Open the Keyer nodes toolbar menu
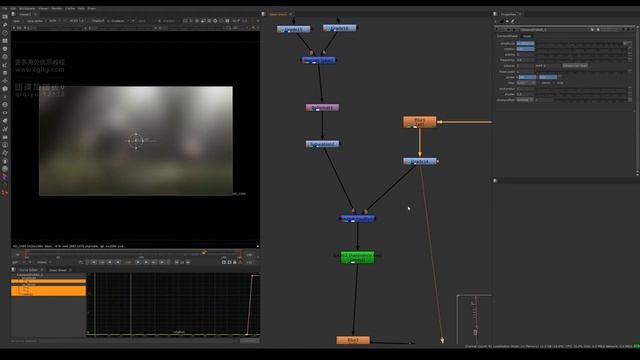 tap(5, 65)
